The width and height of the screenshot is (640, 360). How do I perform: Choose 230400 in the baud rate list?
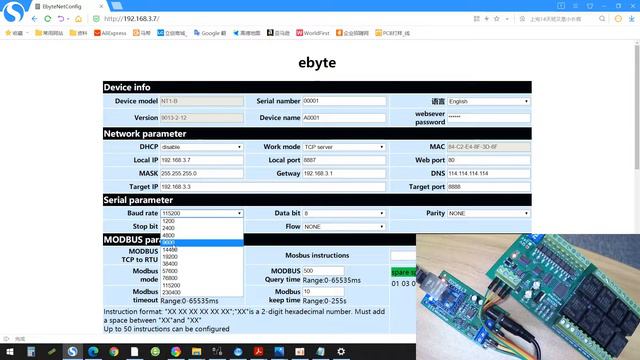pyautogui.click(x=202, y=293)
